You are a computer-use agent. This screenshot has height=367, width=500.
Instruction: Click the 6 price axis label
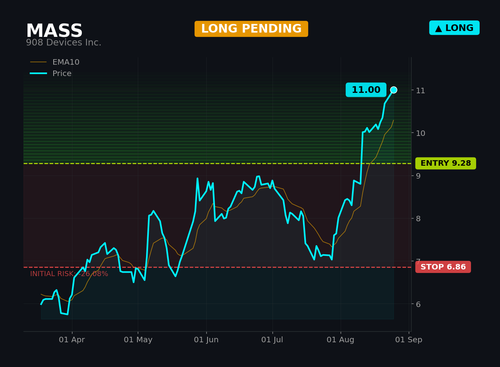tap(418, 304)
